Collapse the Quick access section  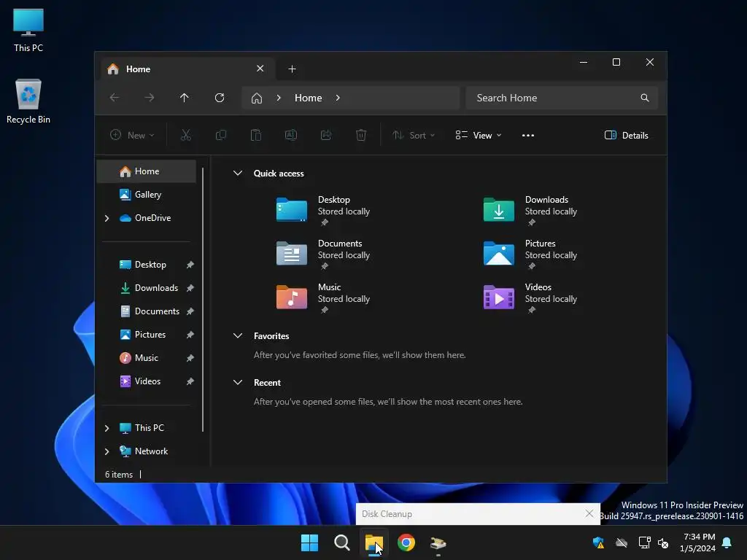click(x=238, y=174)
